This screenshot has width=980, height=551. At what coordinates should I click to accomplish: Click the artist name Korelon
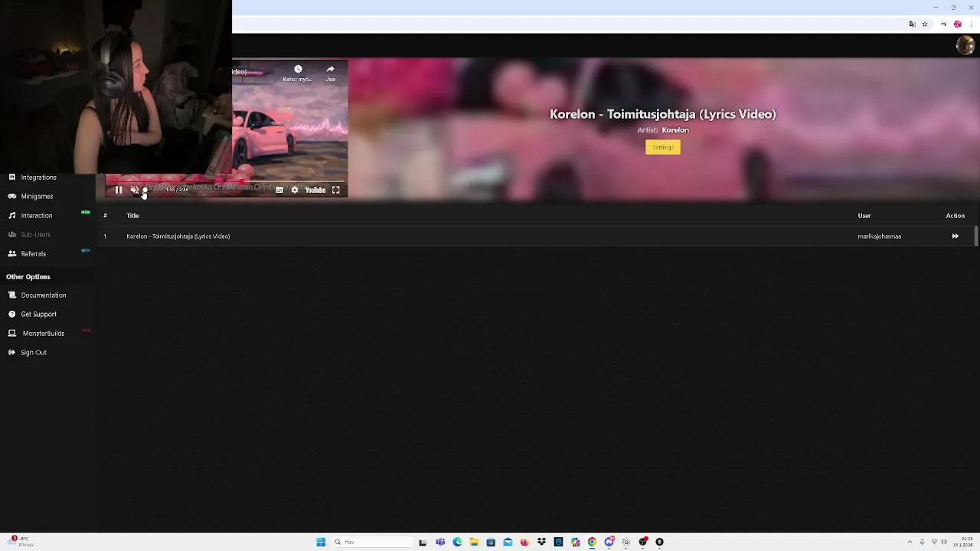[675, 130]
